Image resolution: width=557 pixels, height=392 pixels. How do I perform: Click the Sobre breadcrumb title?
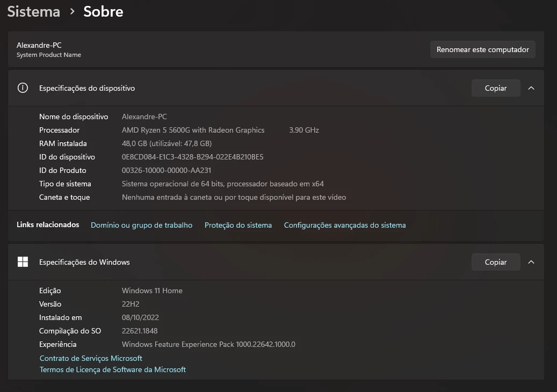click(x=103, y=12)
